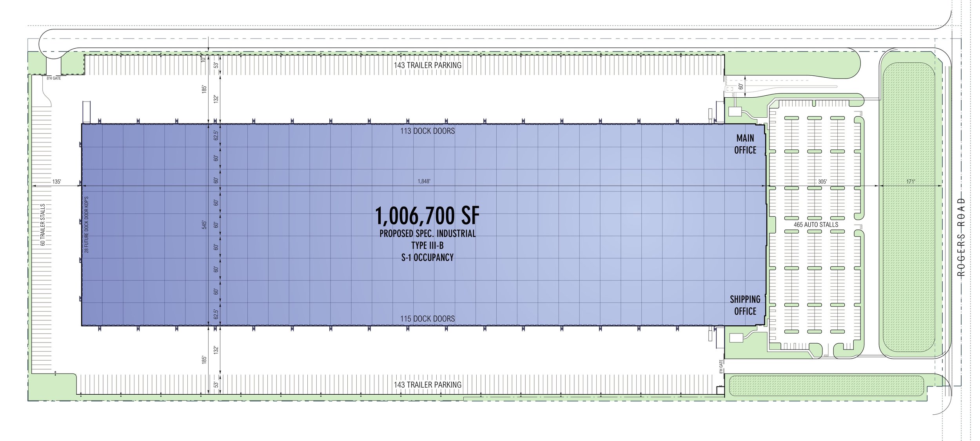Select the PROPOSED SPEC. INDUSTRIAL text
The height and width of the screenshot is (441, 980).
point(427,233)
